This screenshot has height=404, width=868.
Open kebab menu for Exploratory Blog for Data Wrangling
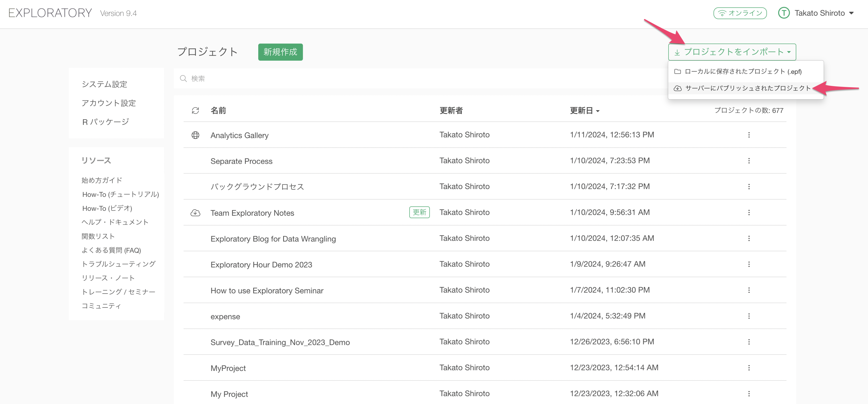point(749,238)
